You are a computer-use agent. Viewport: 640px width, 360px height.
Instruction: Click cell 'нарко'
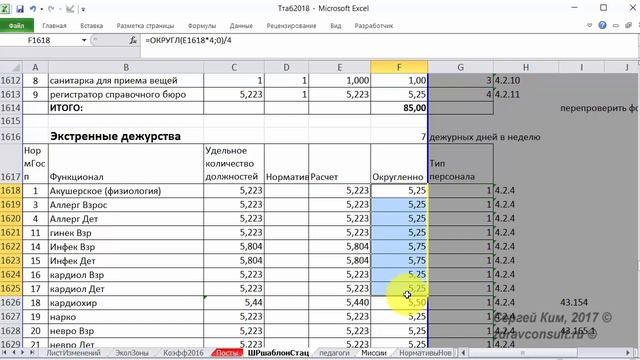pyautogui.click(x=126, y=317)
